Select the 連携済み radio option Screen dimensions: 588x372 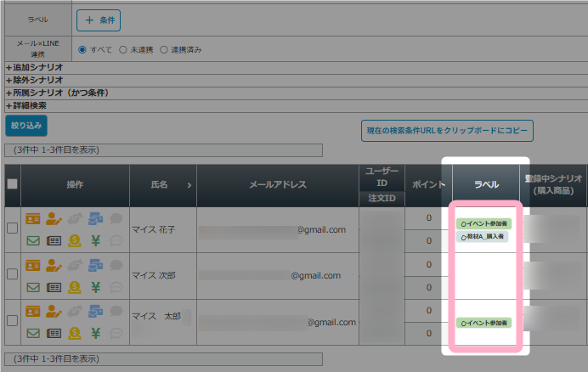(164, 49)
